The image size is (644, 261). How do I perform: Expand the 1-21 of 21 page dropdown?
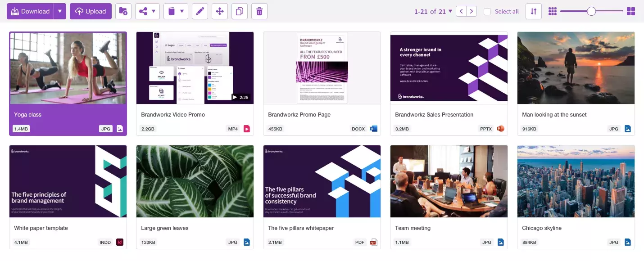coord(433,12)
